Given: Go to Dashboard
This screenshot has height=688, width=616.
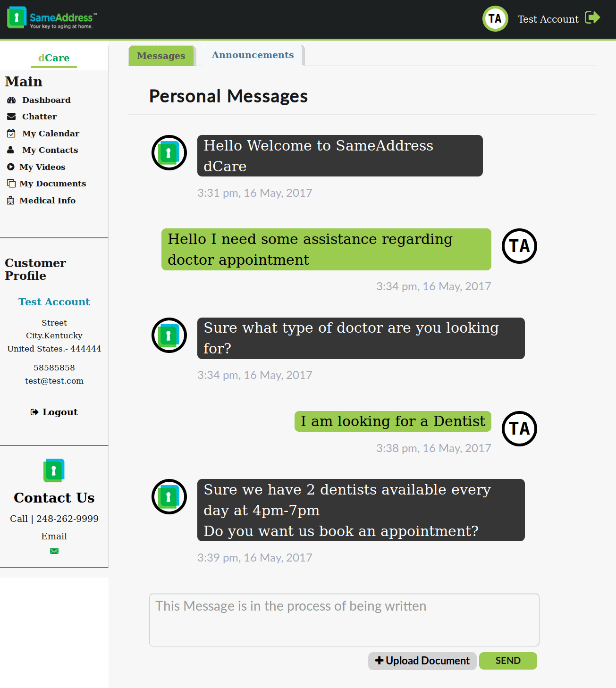Looking at the screenshot, I should [46, 100].
